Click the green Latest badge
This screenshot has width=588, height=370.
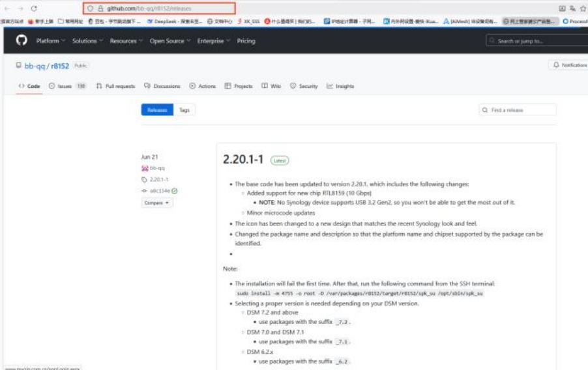[280, 160]
